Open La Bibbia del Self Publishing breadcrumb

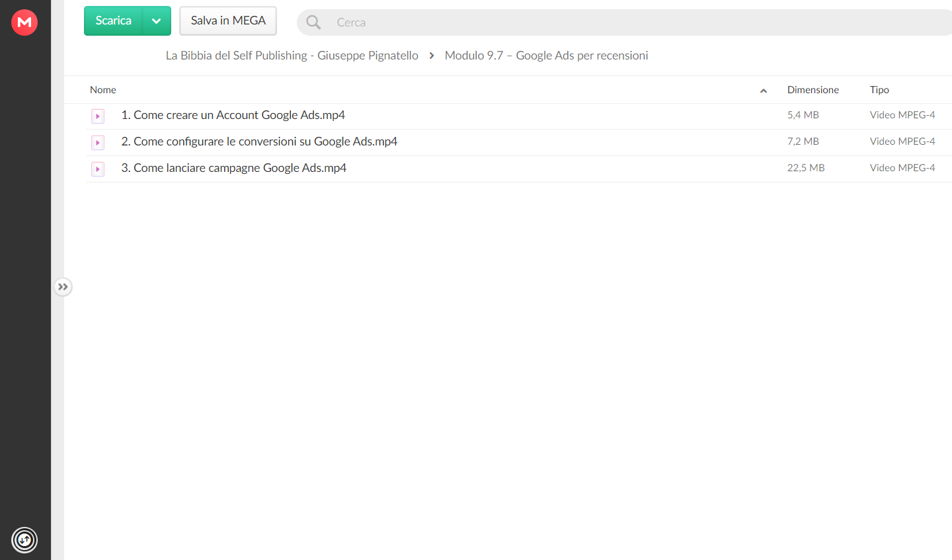292,56
